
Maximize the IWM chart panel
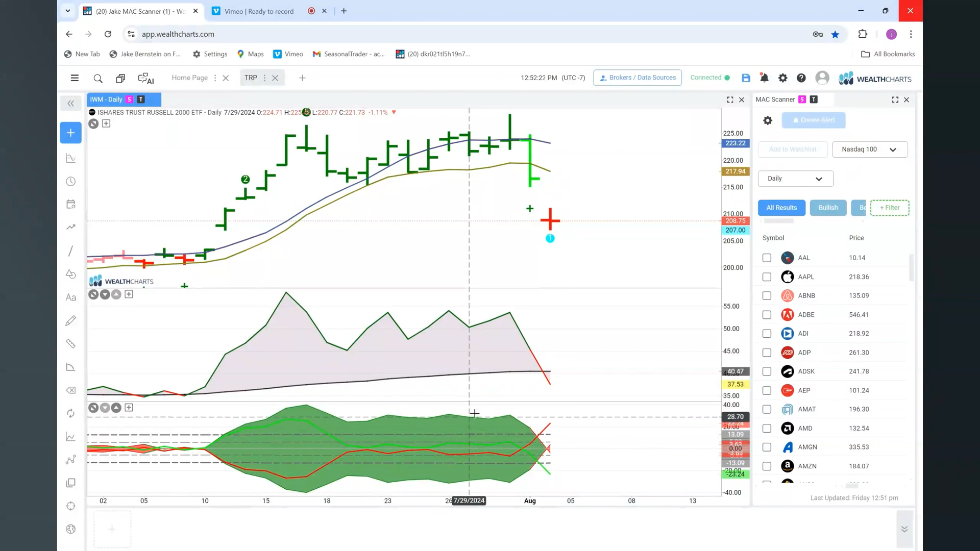point(730,100)
